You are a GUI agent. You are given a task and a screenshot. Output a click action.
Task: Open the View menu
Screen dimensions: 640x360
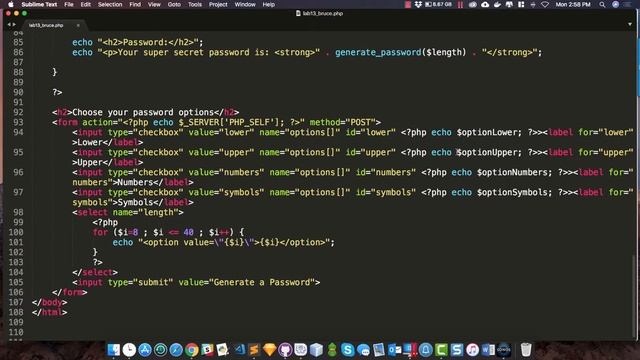click(154, 4)
